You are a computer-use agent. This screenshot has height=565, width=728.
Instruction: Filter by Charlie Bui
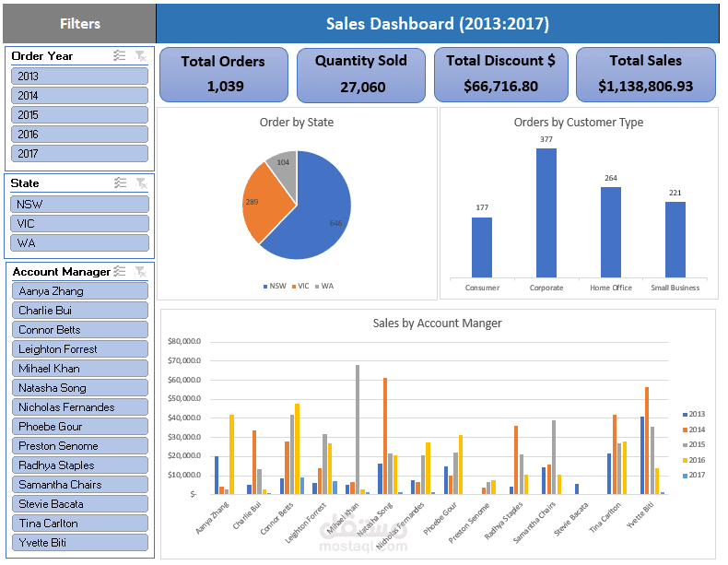[x=80, y=311]
